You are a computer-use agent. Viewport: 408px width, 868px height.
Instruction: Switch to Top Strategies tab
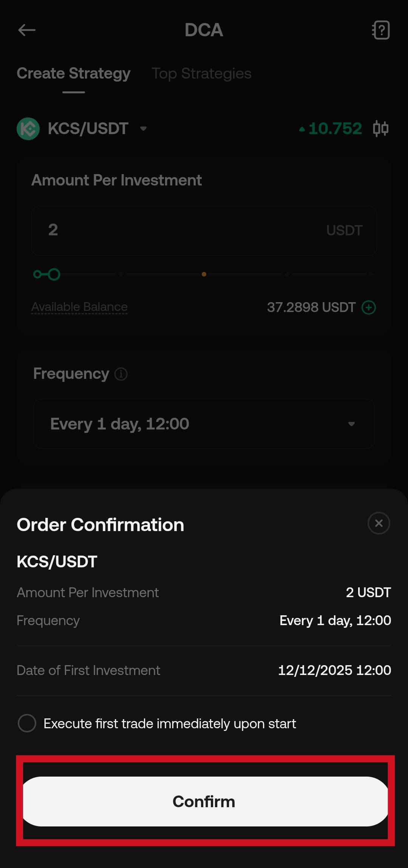pyautogui.click(x=201, y=74)
